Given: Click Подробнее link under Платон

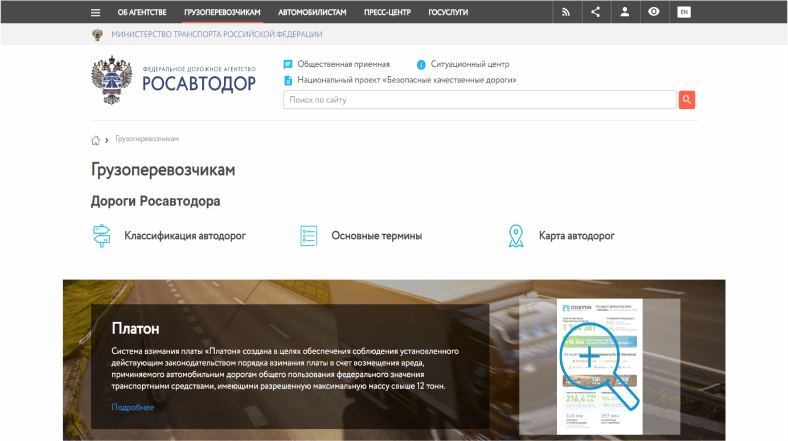Looking at the screenshot, I should click(133, 407).
